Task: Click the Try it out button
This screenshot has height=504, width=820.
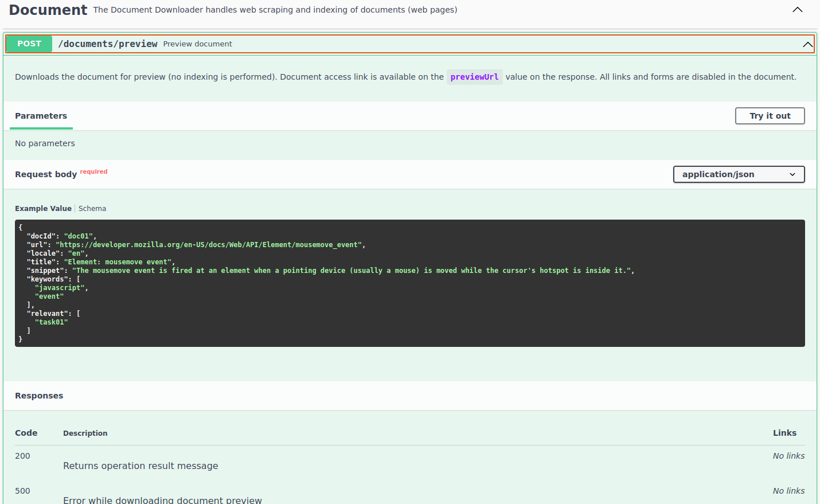Action: coord(770,116)
